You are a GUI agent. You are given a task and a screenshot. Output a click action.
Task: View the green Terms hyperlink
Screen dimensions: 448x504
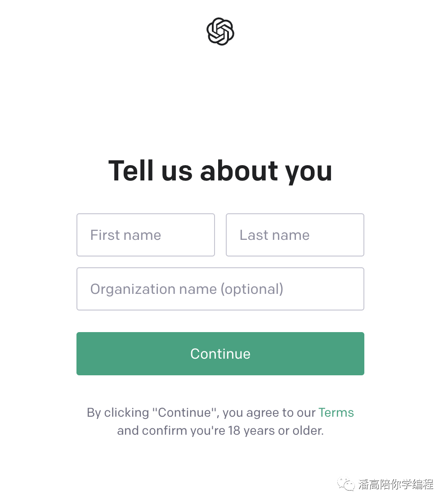(336, 412)
